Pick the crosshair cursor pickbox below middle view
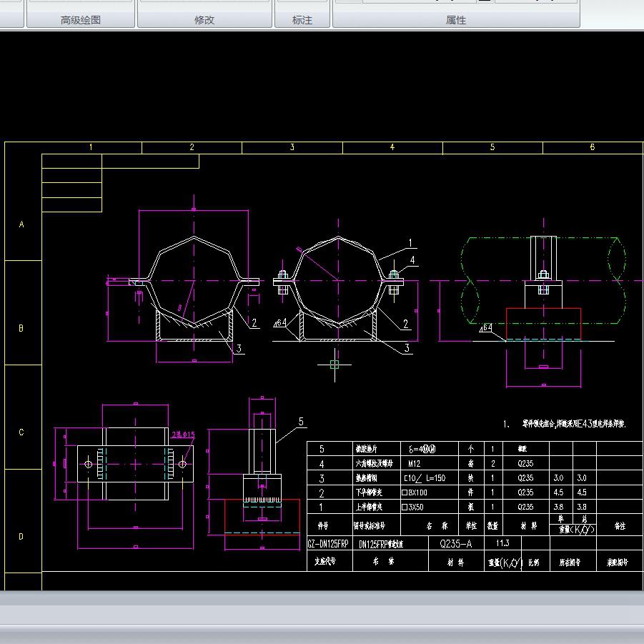The height and width of the screenshot is (644, 644). click(x=335, y=365)
